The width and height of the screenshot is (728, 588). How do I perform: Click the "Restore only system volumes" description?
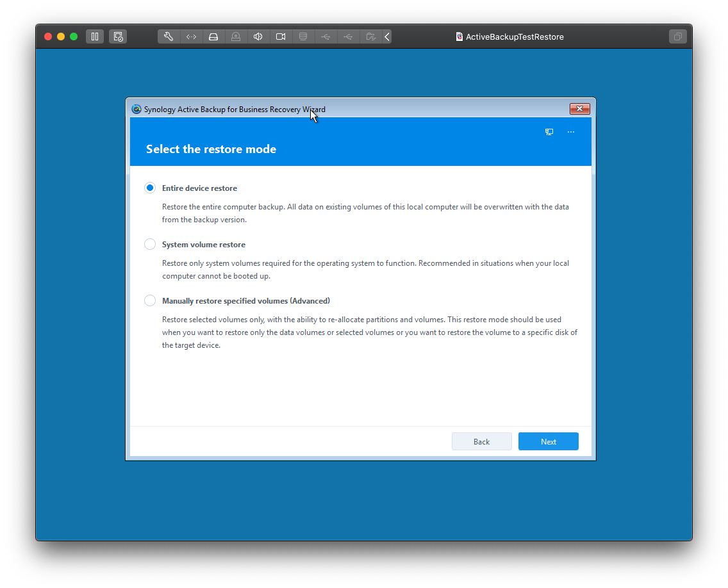365,270
